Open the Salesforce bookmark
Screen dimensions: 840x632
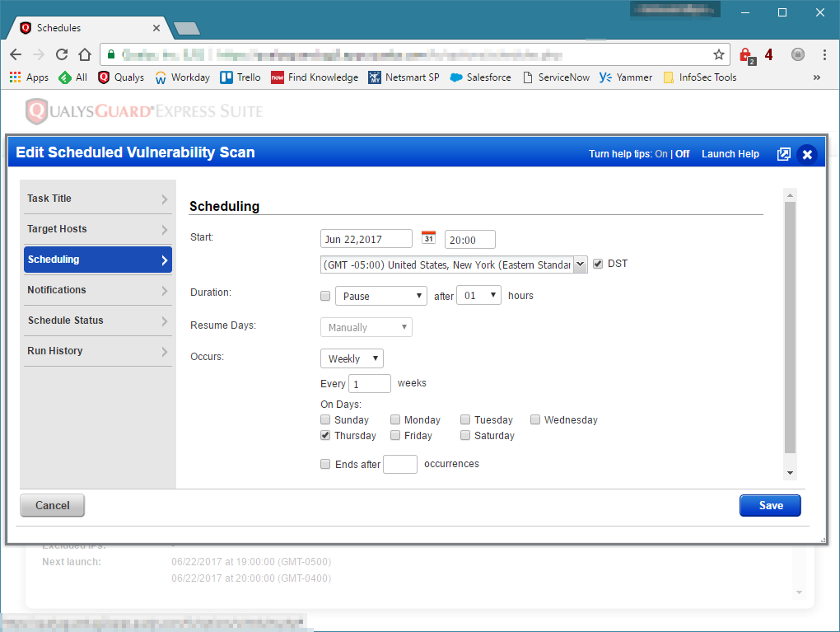tap(480, 77)
